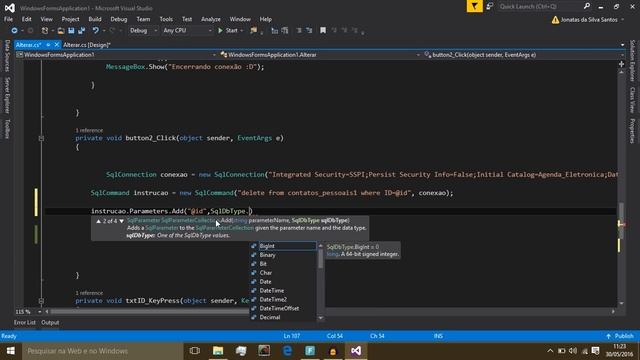Open Microsoft Edge from the taskbar

pos(287,351)
